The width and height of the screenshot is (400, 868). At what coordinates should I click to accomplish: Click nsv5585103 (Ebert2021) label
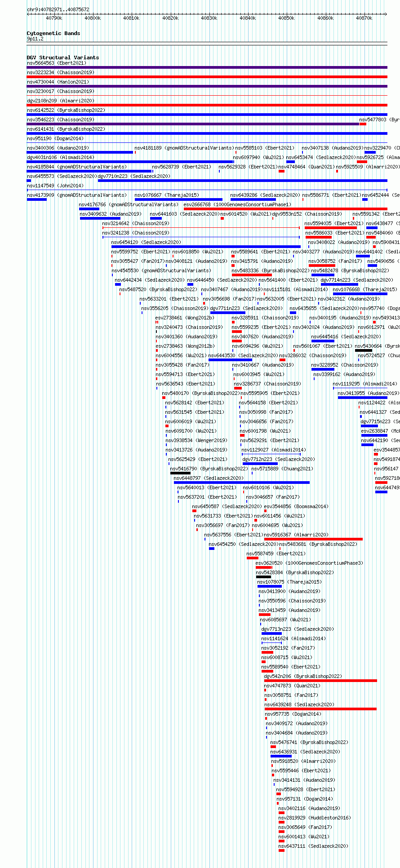tap(265, 148)
